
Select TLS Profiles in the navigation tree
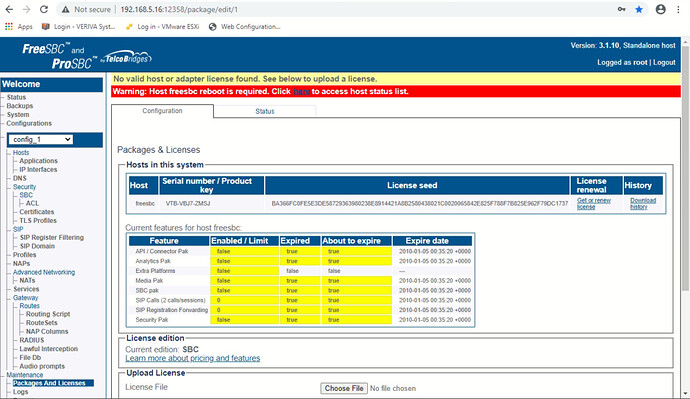38,220
